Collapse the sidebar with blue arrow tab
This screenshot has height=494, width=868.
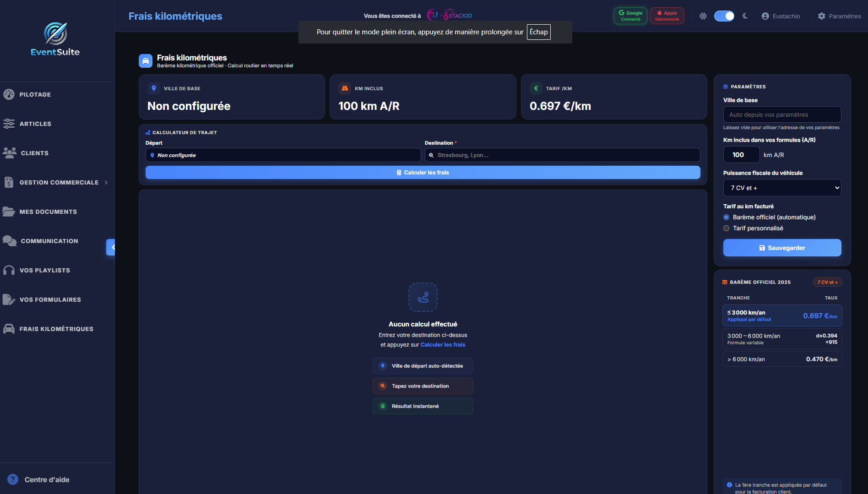(111, 247)
